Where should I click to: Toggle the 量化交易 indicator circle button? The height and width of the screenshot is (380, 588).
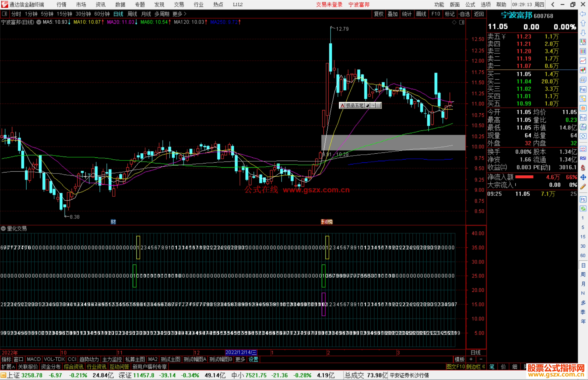(3, 229)
